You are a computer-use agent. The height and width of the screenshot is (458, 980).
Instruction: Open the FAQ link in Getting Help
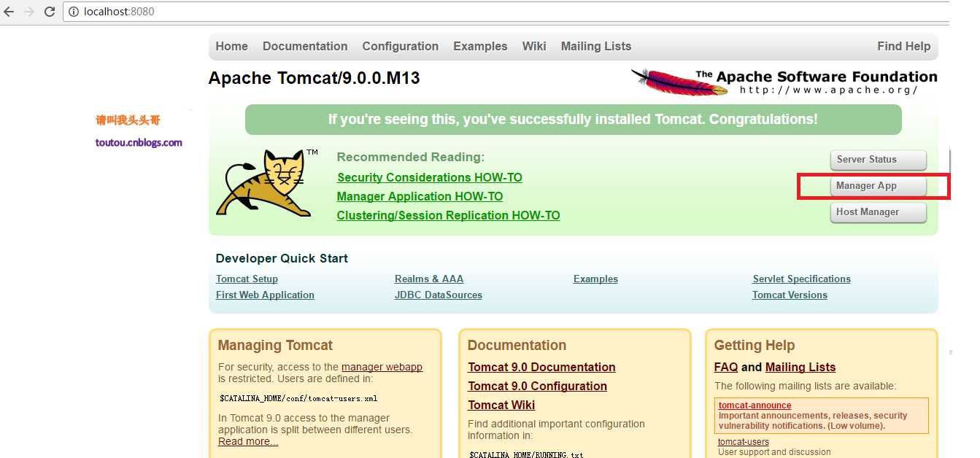tap(726, 367)
